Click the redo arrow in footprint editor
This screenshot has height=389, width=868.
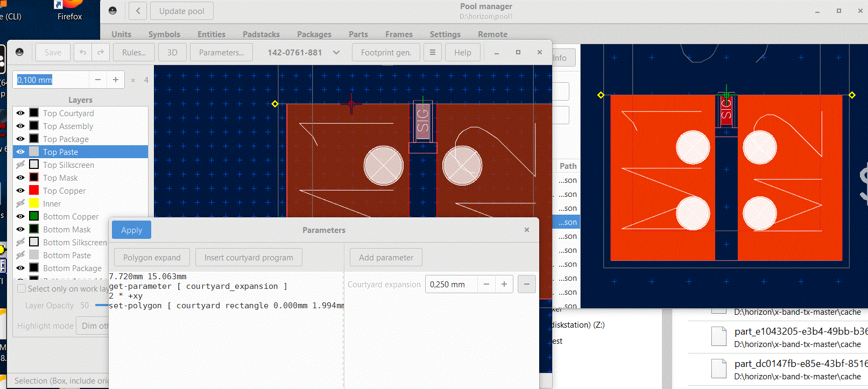tap(101, 52)
